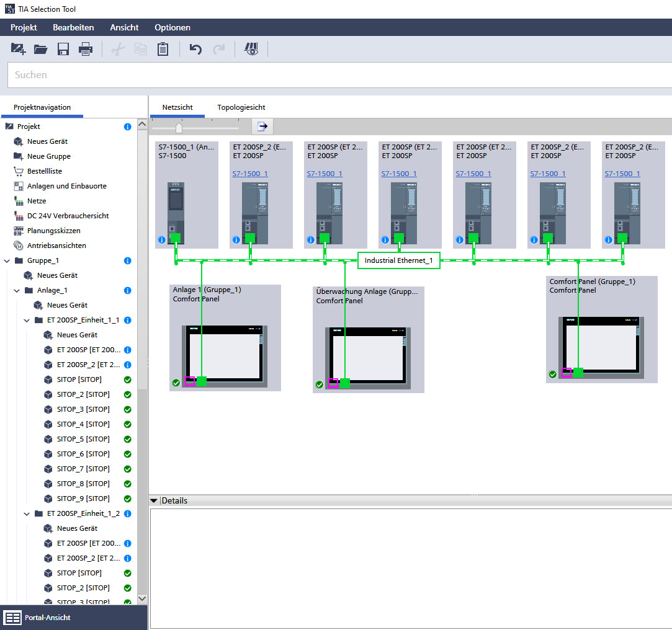
Task: Click the eye view icon in the toolbar
Action: pyautogui.click(x=251, y=49)
